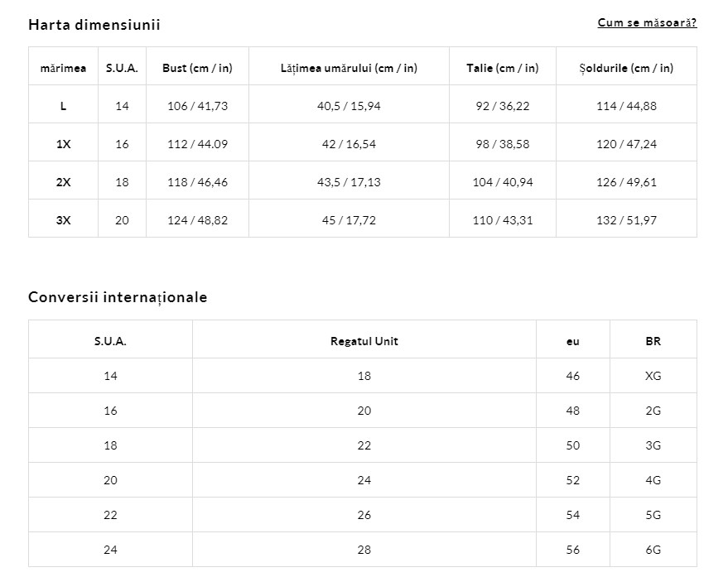Select the "Regatul Unit" column header
728x577 pixels.
pyautogui.click(x=364, y=341)
